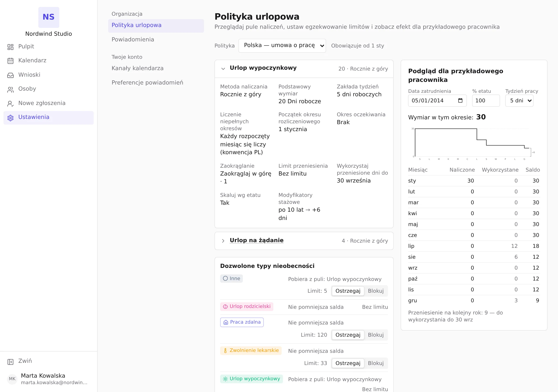Screen dimensions: 558x392
Task: Expand the Urlop na żądanie section
Action: [223, 241]
